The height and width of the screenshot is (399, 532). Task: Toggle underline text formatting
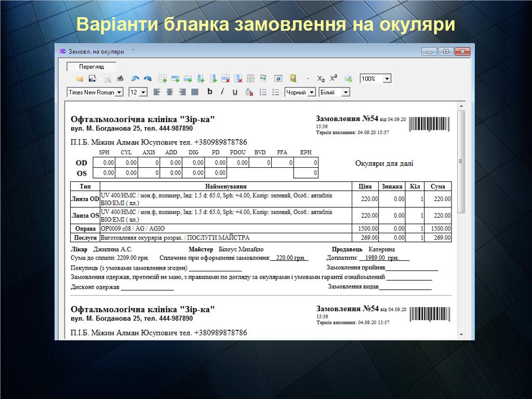click(x=235, y=92)
